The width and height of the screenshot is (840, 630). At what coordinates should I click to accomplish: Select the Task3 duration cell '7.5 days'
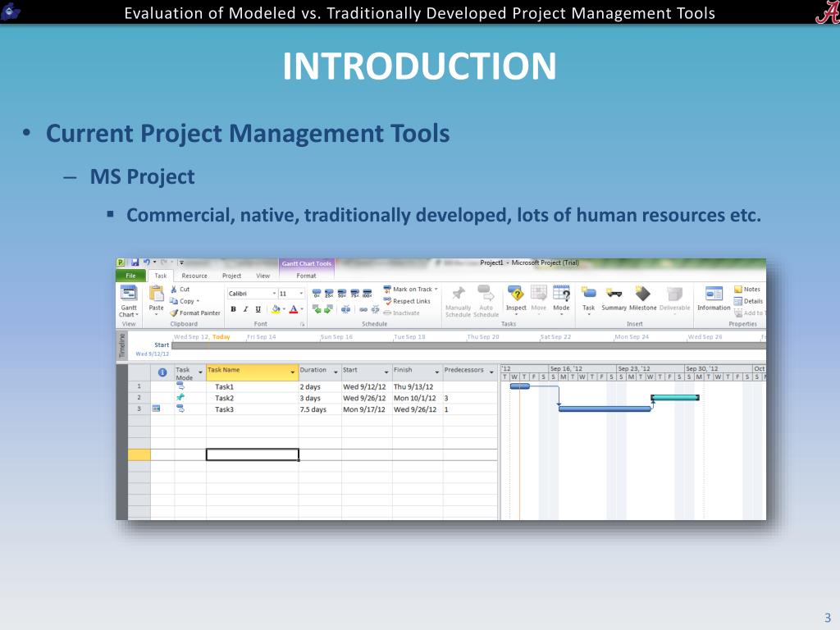(x=320, y=409)
